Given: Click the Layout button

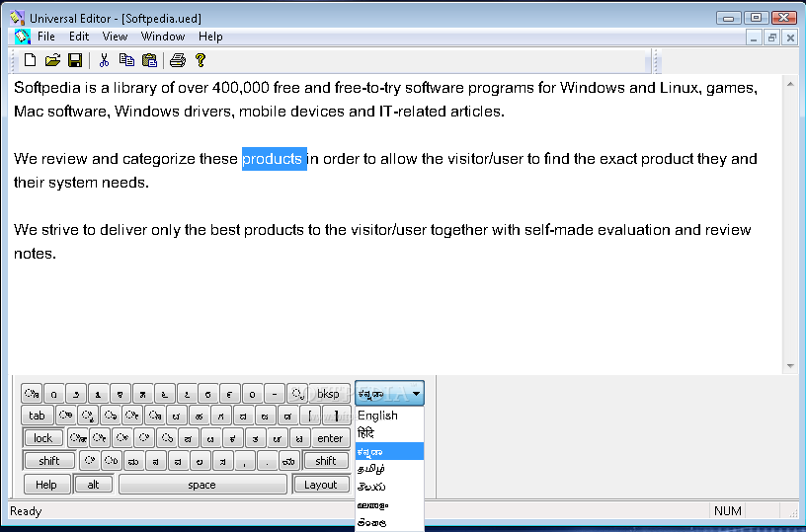Looking at the screenshot, I should point(321,485).
